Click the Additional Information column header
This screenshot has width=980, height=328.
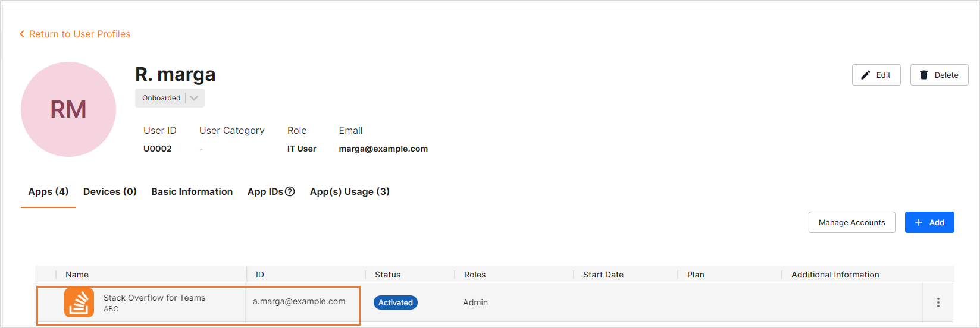[835, 275]
